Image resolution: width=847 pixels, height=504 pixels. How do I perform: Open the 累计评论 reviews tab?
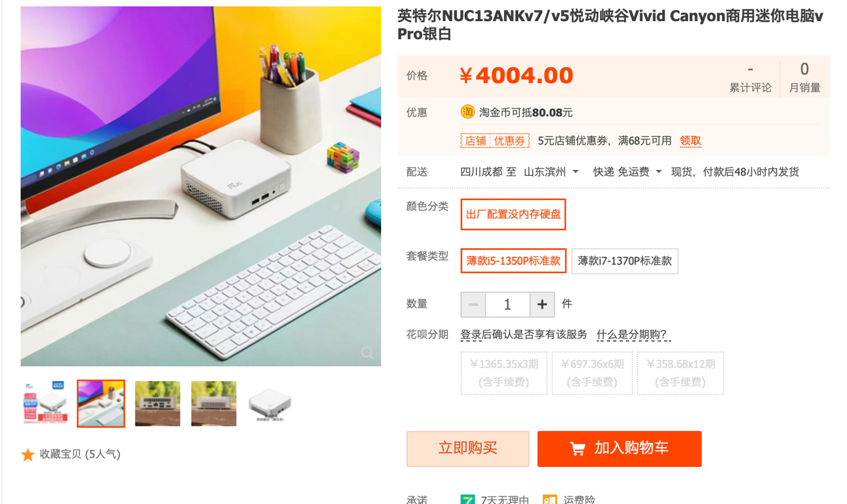tap(750, 78)
